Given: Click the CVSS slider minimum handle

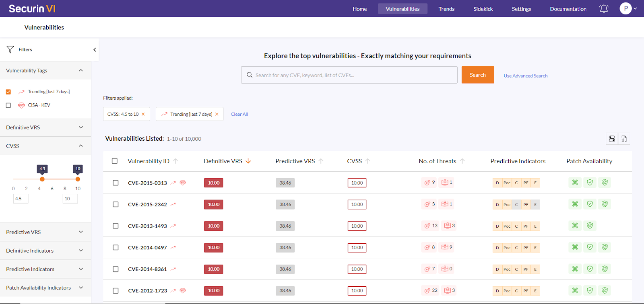Looking at the screenshot, I should 42,179.
